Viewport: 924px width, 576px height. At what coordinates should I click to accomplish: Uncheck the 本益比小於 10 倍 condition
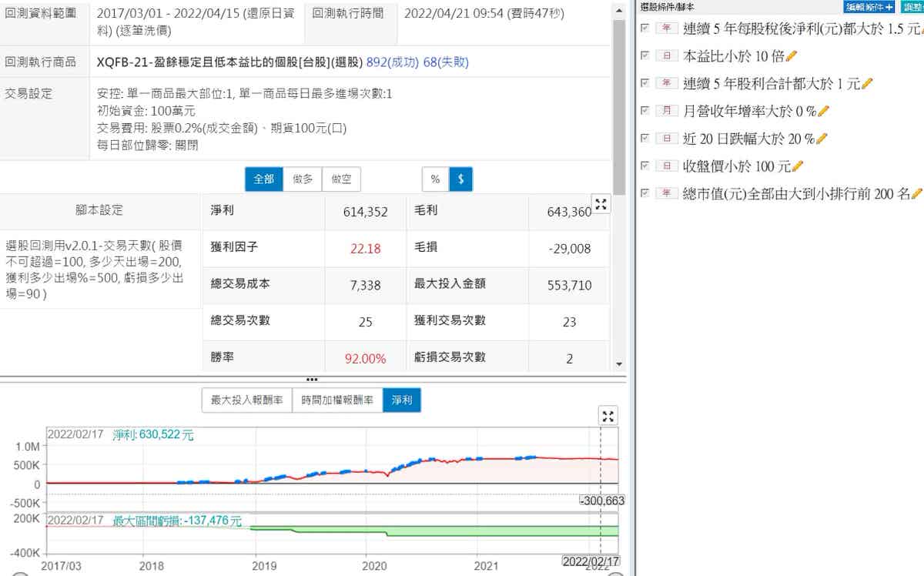tap(645, 55)
